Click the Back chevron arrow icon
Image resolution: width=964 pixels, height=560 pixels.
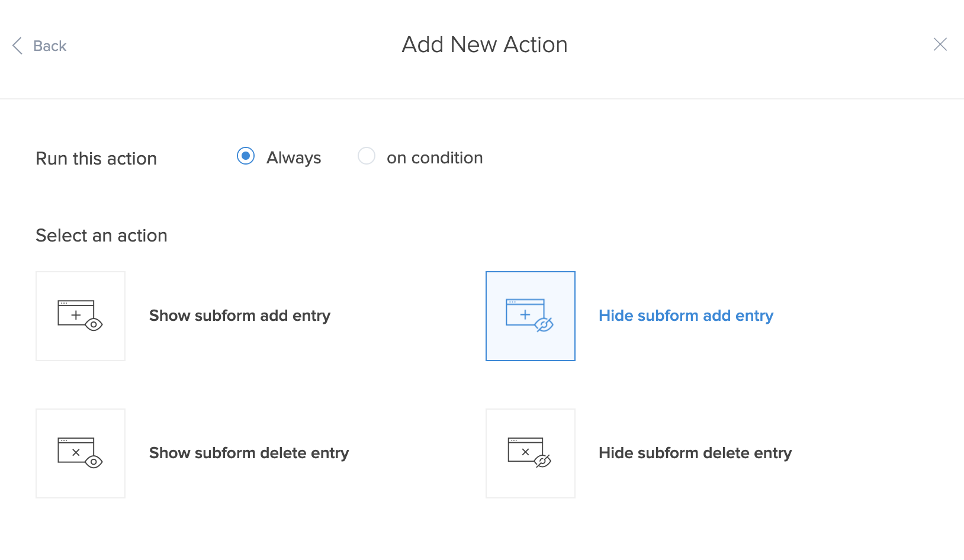[x=17, y=46]
